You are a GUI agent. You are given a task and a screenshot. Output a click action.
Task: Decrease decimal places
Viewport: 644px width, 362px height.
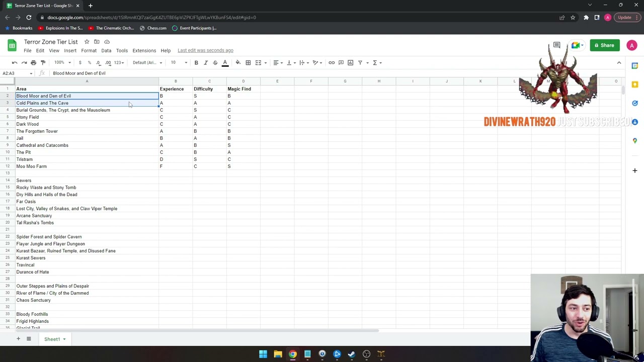pyautogui.click(x=99, y=62)
